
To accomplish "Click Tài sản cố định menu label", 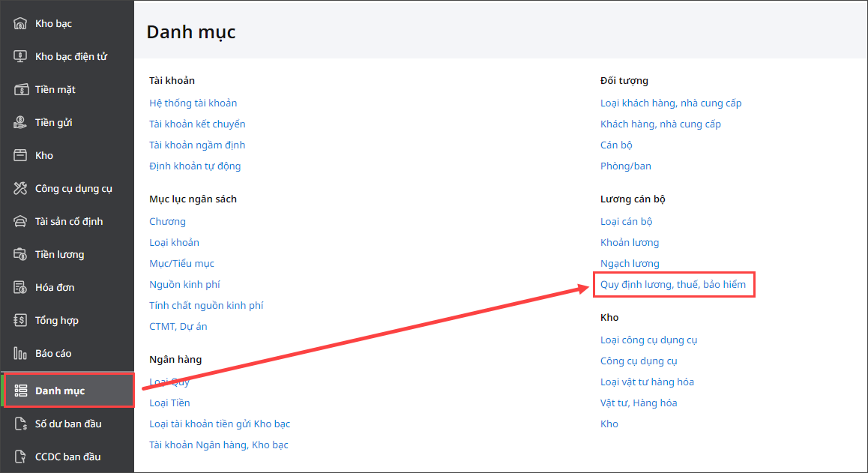I will [69, 222].
